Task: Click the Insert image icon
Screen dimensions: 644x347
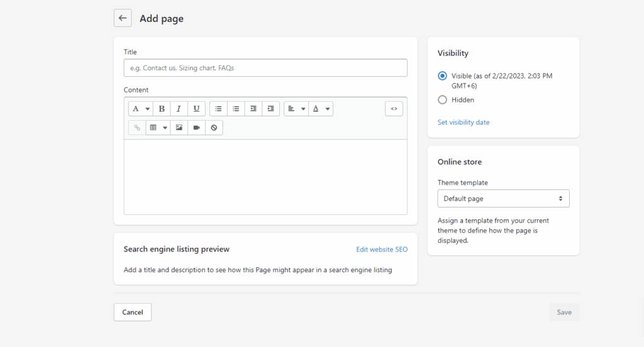Action: pos(179,128)
